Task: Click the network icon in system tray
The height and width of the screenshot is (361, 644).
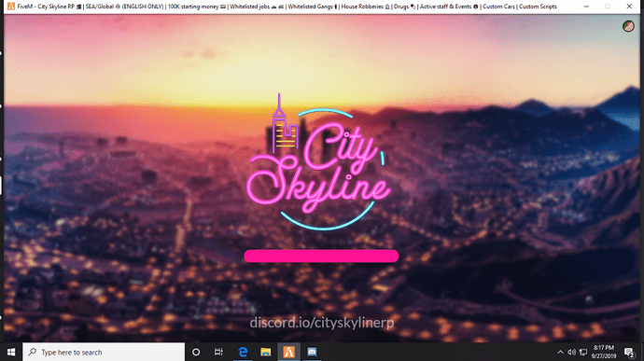Action: 582,353
